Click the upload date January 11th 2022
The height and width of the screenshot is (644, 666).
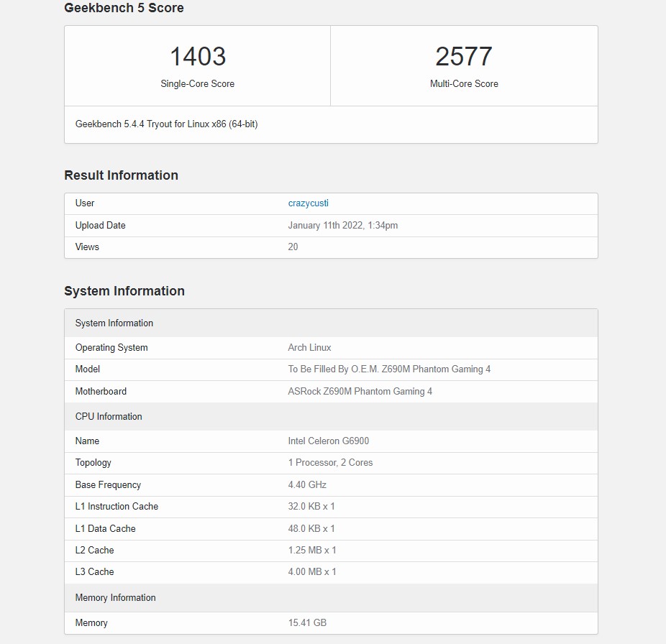pos(342,226)
